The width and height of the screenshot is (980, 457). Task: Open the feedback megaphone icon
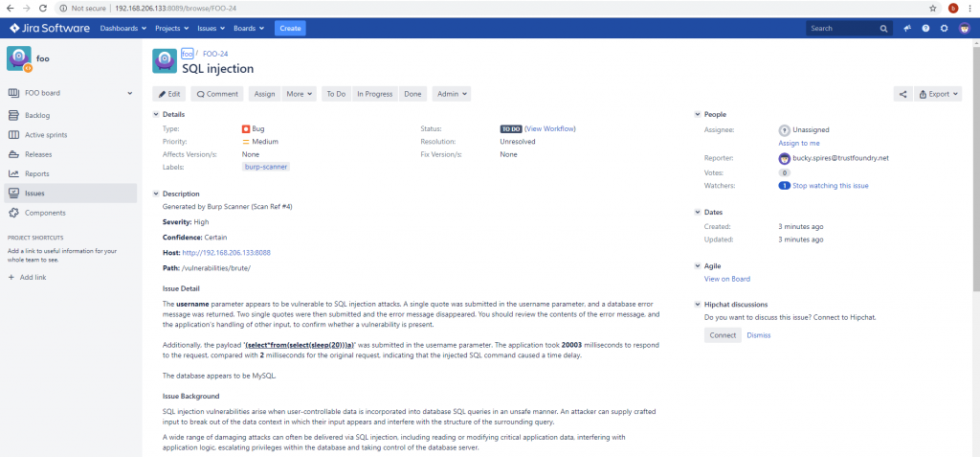pyautogui.click(x=906, y=28)
